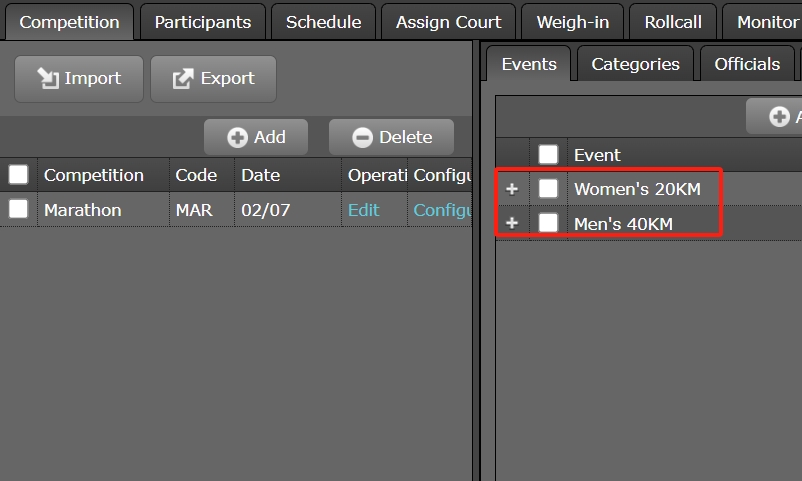Toggle select-all checkbox in Event header
The width and height of the screenshot is (802, 481).
pos(548,155)
